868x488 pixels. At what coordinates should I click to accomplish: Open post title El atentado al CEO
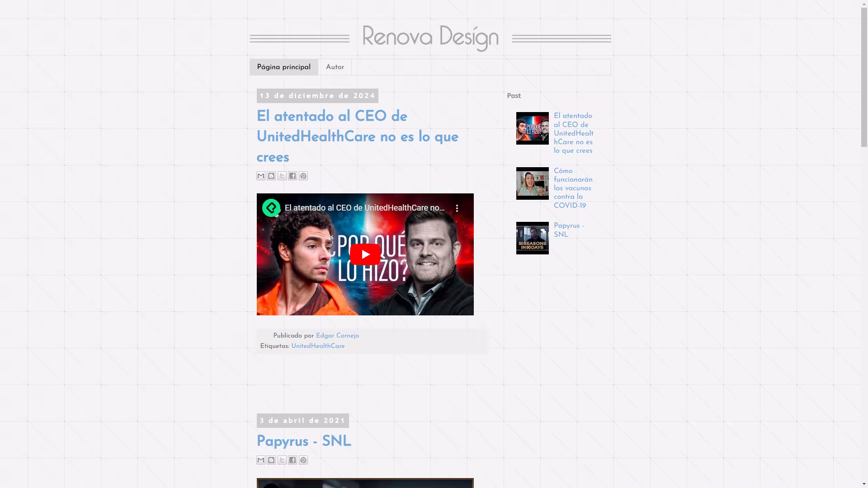coord(358,137)
